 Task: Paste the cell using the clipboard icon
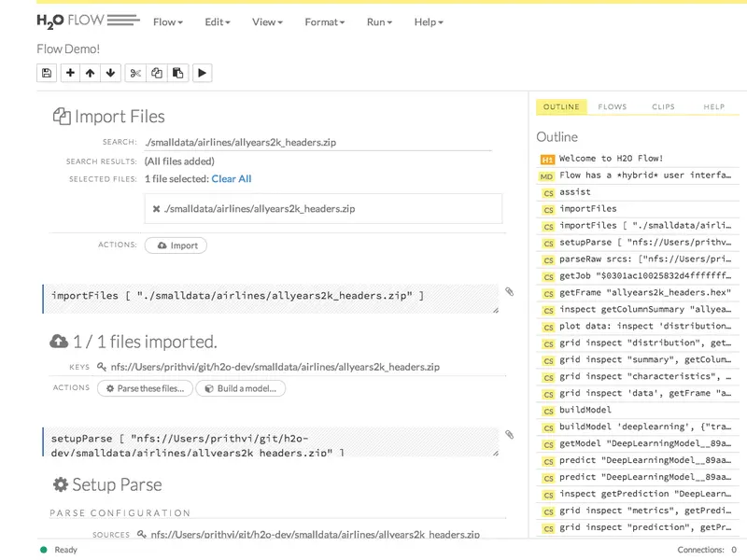177,73
